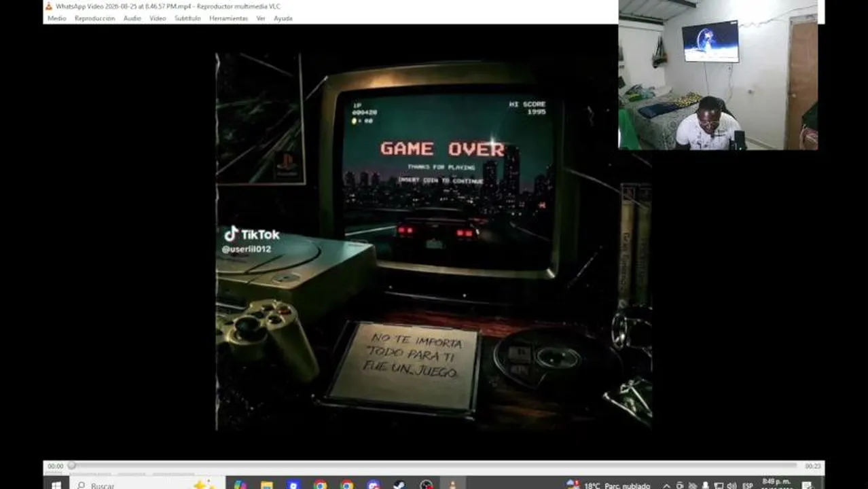
Task: Open Copilot from the taskbar
Action: [x=240, y=485]
